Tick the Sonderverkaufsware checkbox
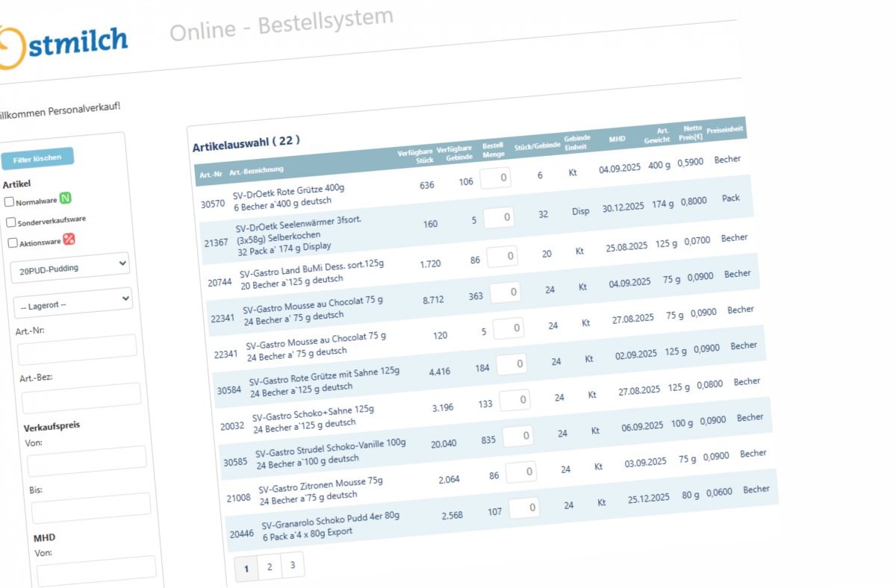896x588 pixels. coord(10,222)
